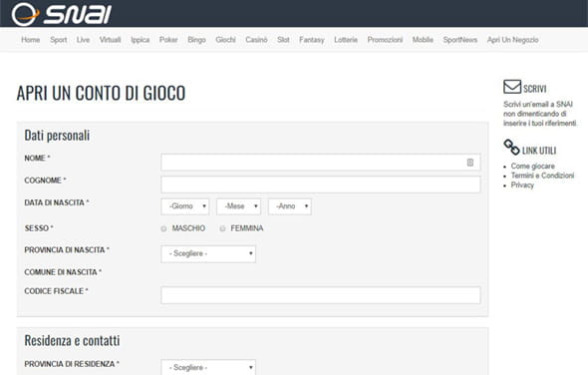Open the Casinò section
The image size is (588, 375).
256,40
